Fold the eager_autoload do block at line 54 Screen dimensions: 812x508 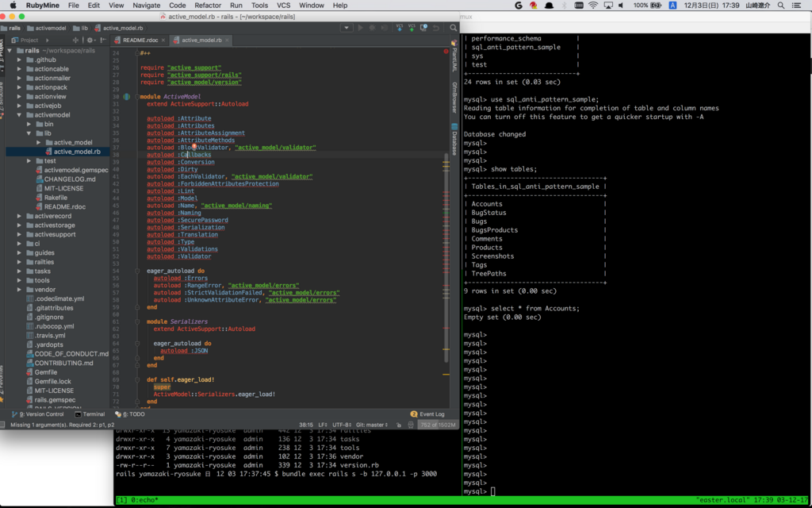click(136, 271)
